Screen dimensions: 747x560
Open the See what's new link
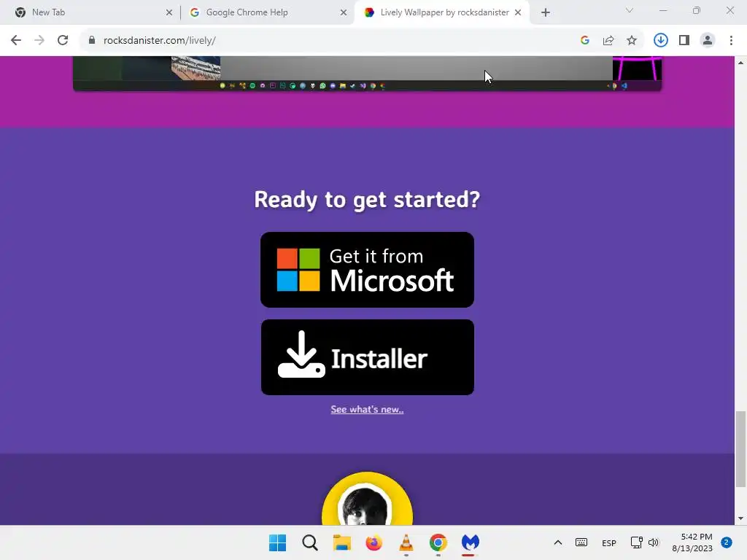[x=368, y=410]
